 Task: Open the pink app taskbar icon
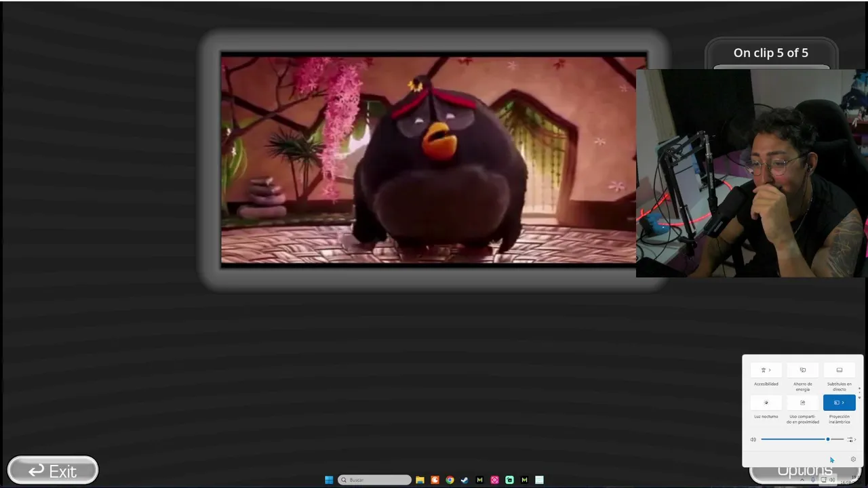(494, 480)
